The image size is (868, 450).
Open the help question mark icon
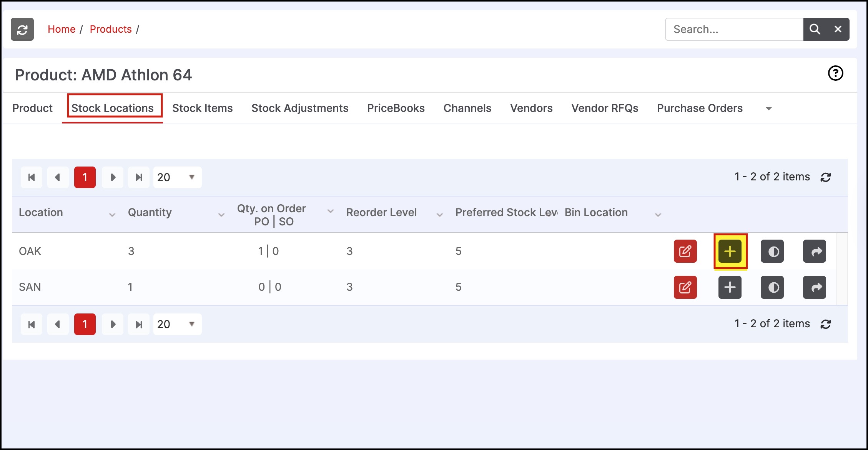[x=835, y=73]
